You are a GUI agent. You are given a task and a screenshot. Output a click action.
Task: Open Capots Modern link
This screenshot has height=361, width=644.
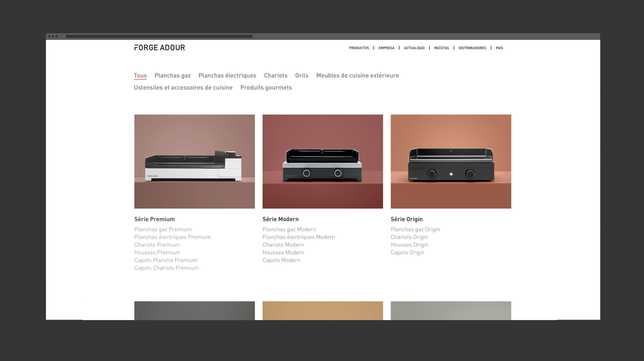click(x=281, y=260)
